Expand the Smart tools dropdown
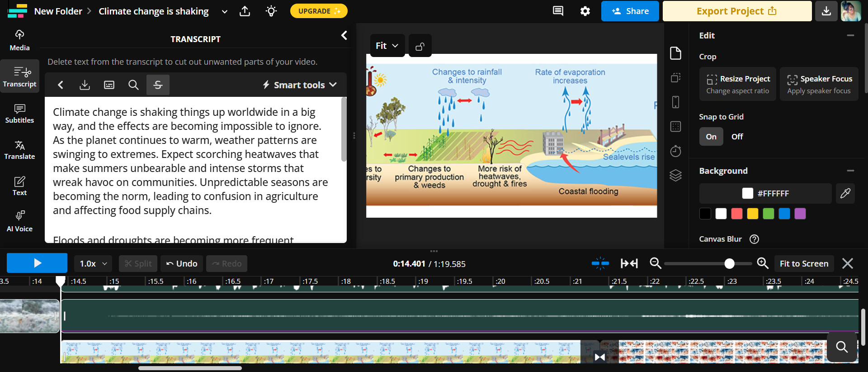The image size is (868, 372). click(299, 85)
